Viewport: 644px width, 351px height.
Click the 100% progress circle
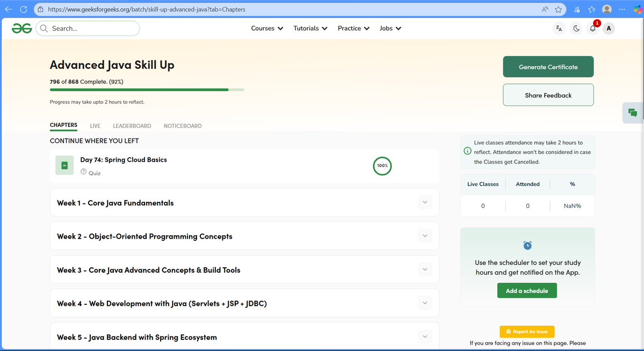(x=382, y=166)
